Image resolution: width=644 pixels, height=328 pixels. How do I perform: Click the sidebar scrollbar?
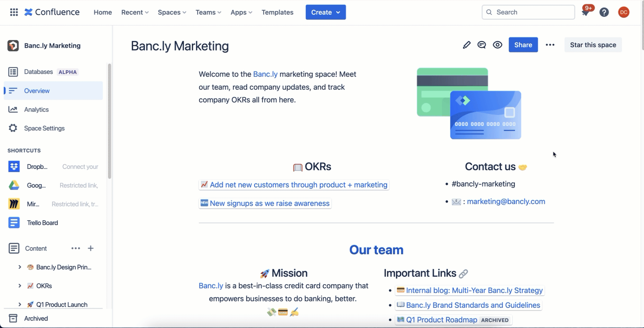(x=110, y=121)
